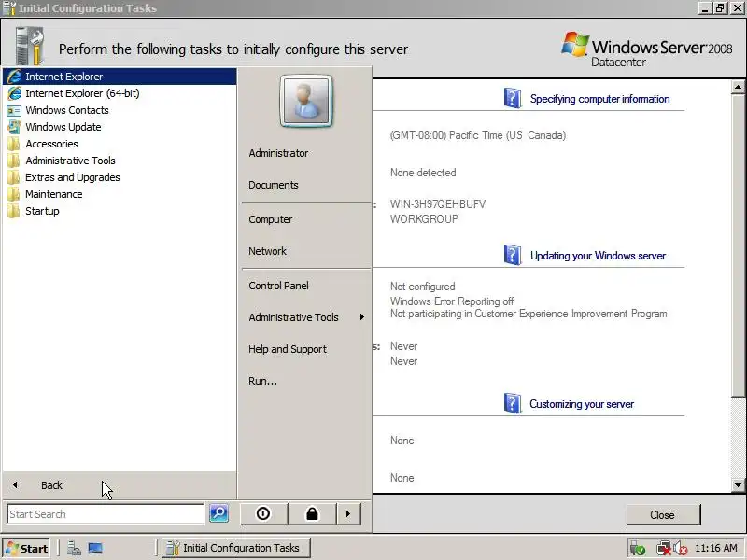
Task: Focus the Start Search field
Action: (106, 514)
